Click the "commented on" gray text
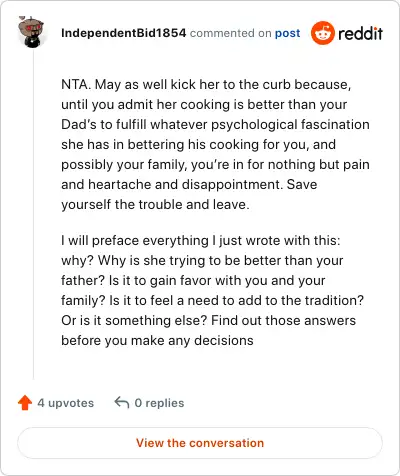Image resolution: width=400 pixels, height=476 pixels. [x=230, y=33]
